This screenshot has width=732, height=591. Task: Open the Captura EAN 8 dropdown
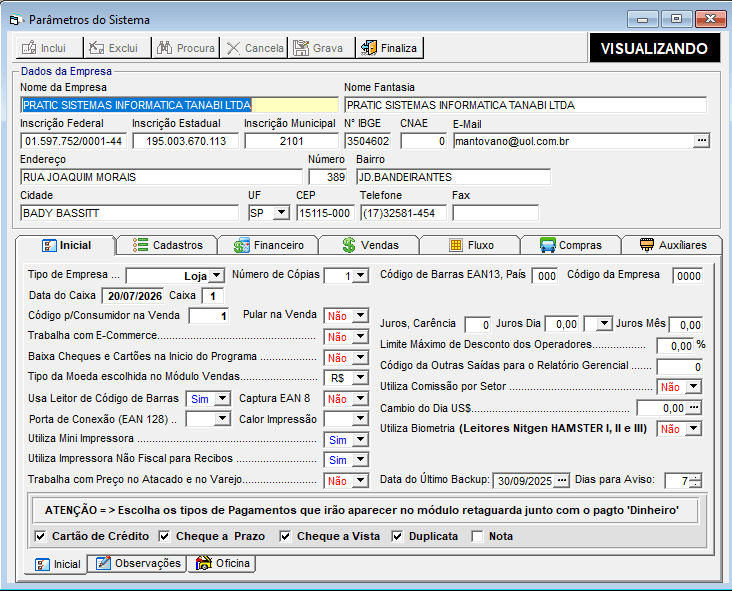pos(361,398)
